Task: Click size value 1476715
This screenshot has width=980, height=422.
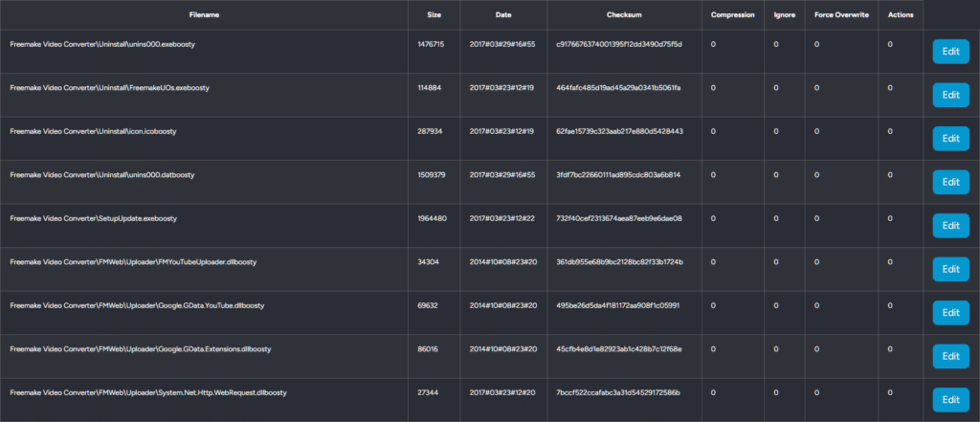Action: 431,44
